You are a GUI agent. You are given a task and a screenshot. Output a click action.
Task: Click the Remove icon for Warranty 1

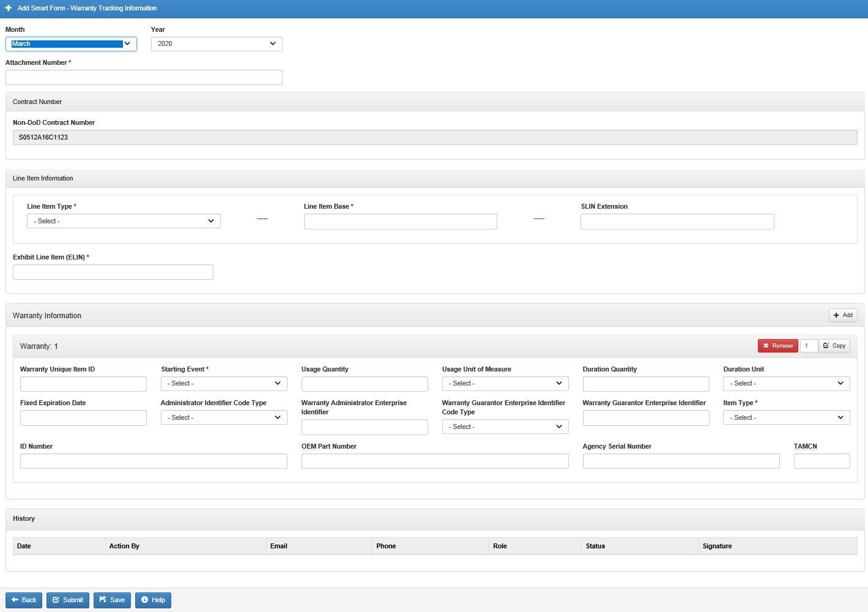pyautogui.click(x=765, y=346)
